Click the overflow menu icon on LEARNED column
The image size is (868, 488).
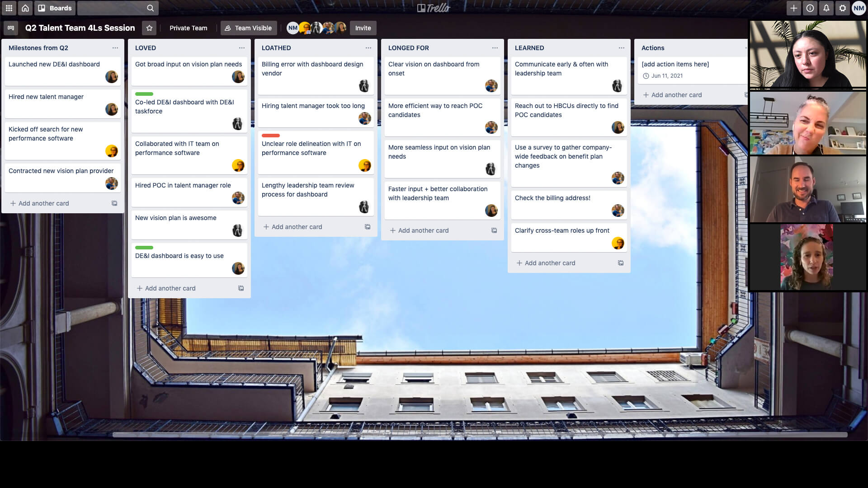[x=621, y=47]
